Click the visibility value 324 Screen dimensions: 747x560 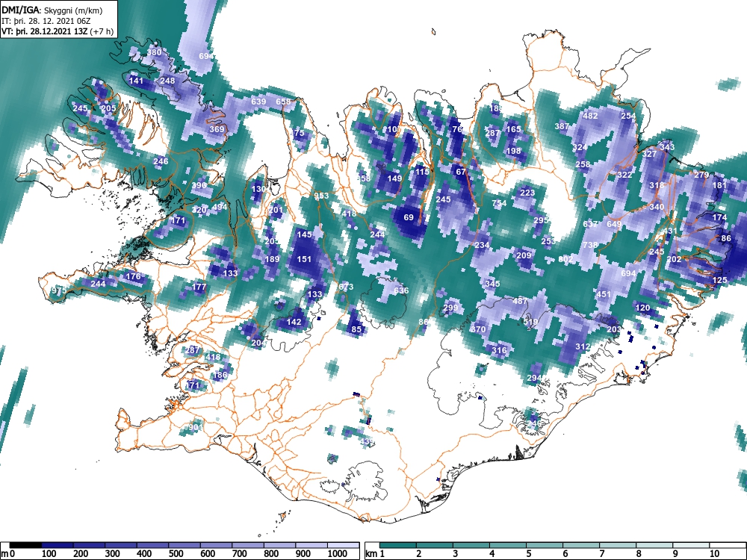tap(580, 147)
